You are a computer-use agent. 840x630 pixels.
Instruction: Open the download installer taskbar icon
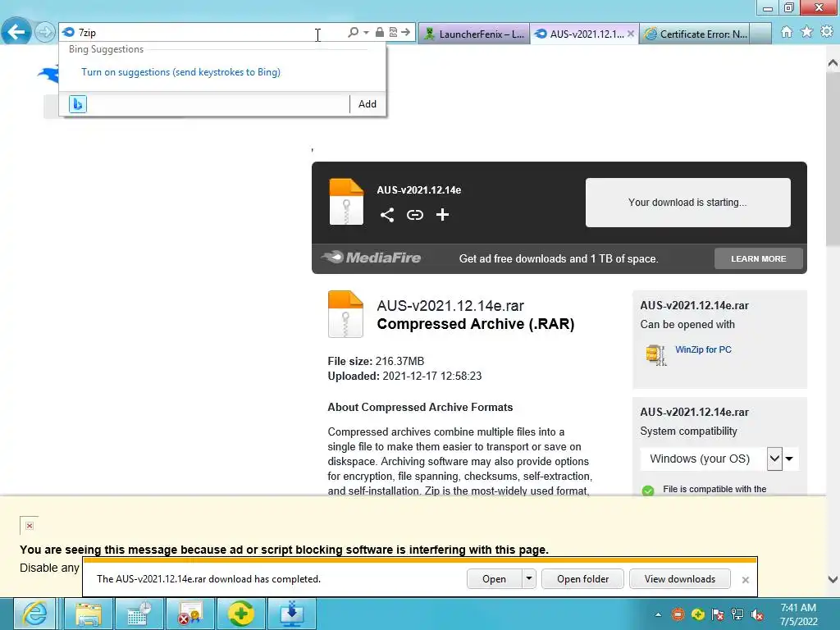coord(292,614)
